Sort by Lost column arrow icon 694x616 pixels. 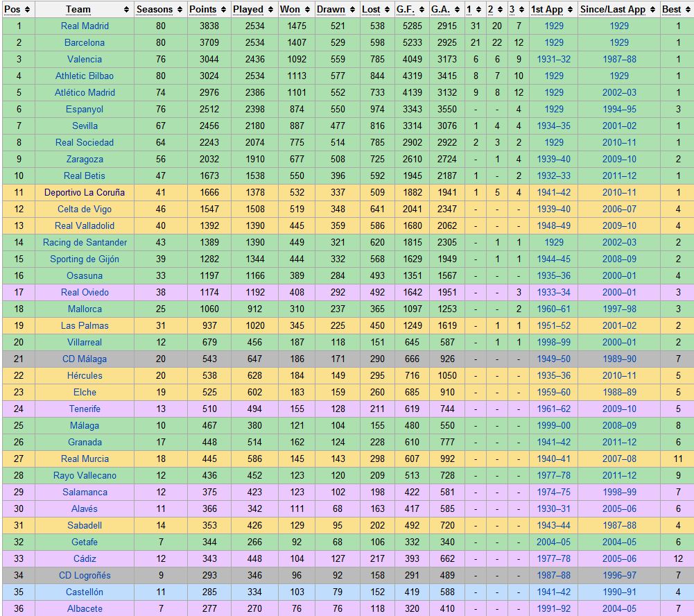[x=387, y=10]
